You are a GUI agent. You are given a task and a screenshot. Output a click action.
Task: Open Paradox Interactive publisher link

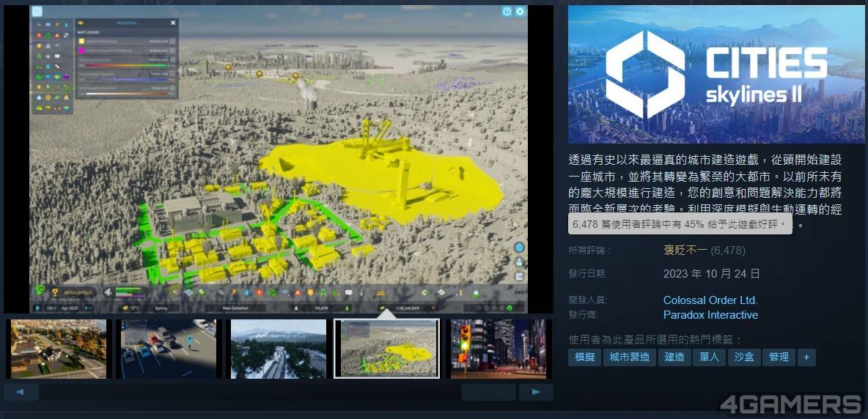tap(711, 315)
